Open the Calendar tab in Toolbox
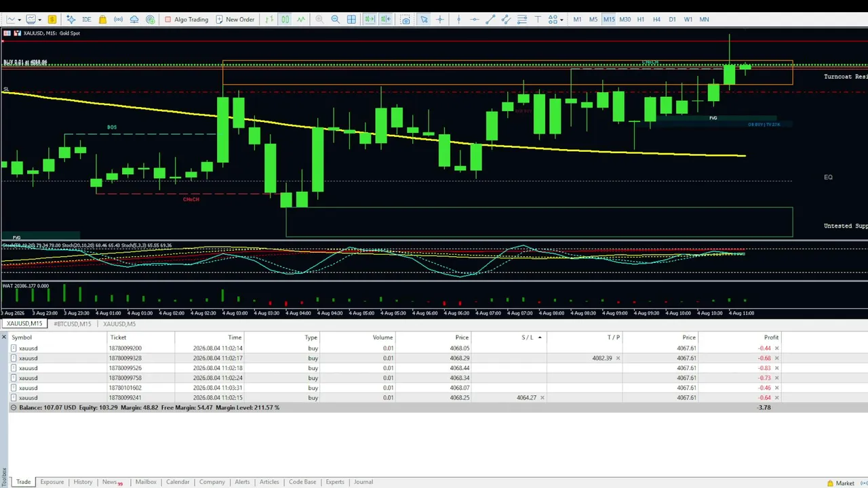This screenshot has height=488, width=868. (x=178, y=482)
